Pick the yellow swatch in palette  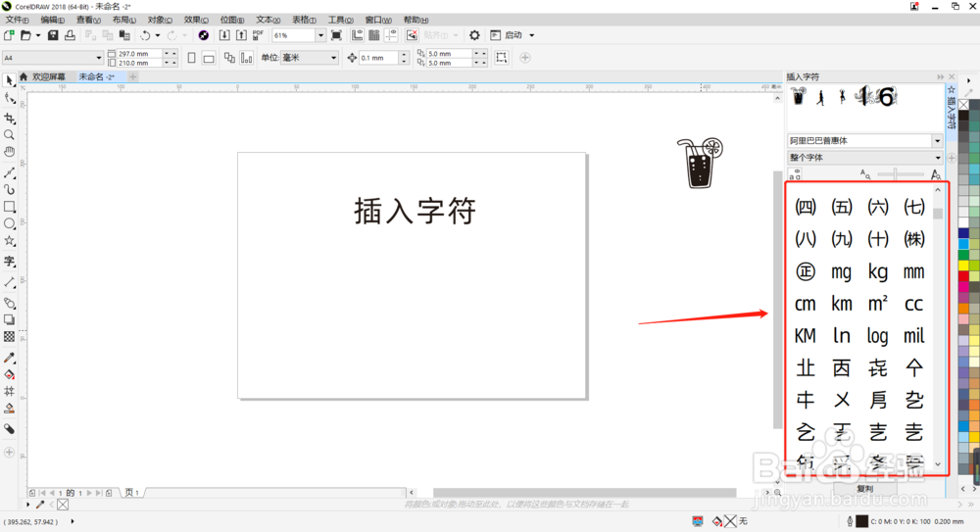[963, 266]
